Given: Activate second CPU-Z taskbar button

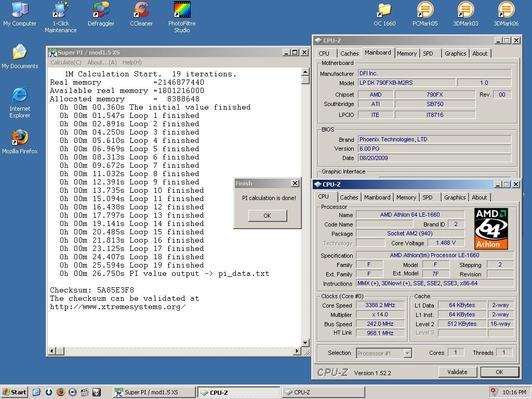Looking at the screenshot, I should click(323, 392).
